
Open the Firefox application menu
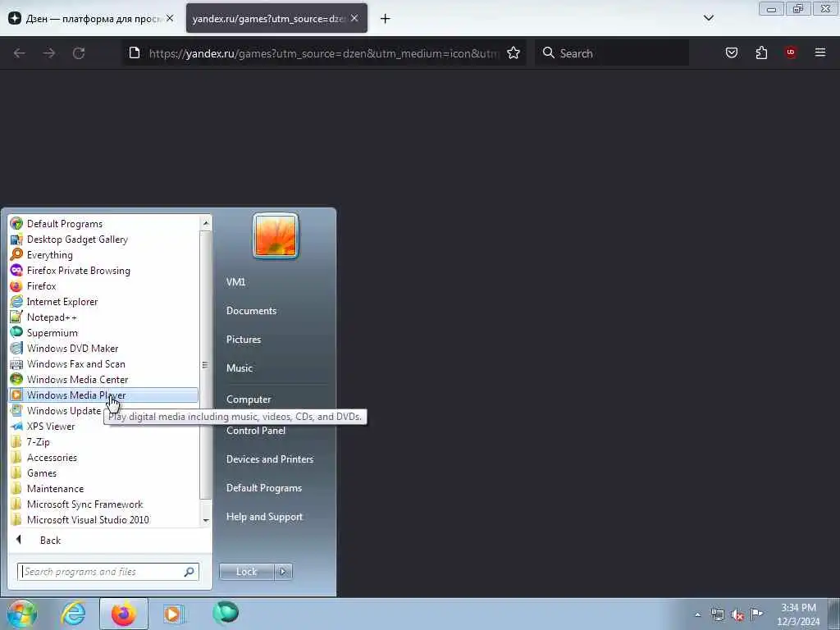coord(820,52)
